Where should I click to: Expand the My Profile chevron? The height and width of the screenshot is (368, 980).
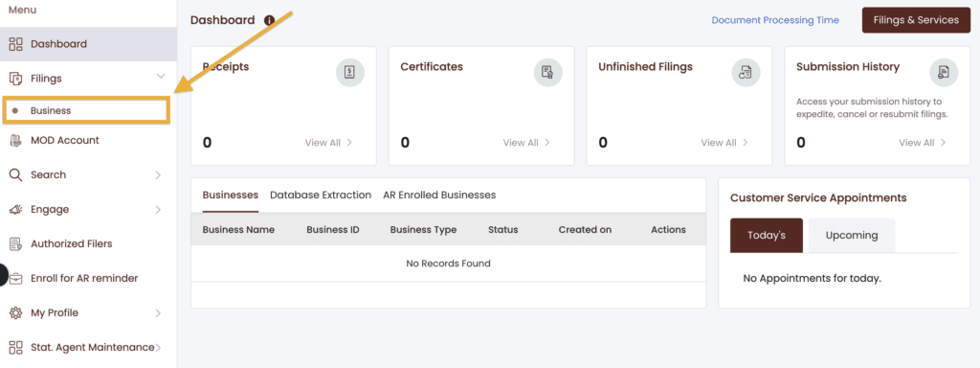coord(158,313)
